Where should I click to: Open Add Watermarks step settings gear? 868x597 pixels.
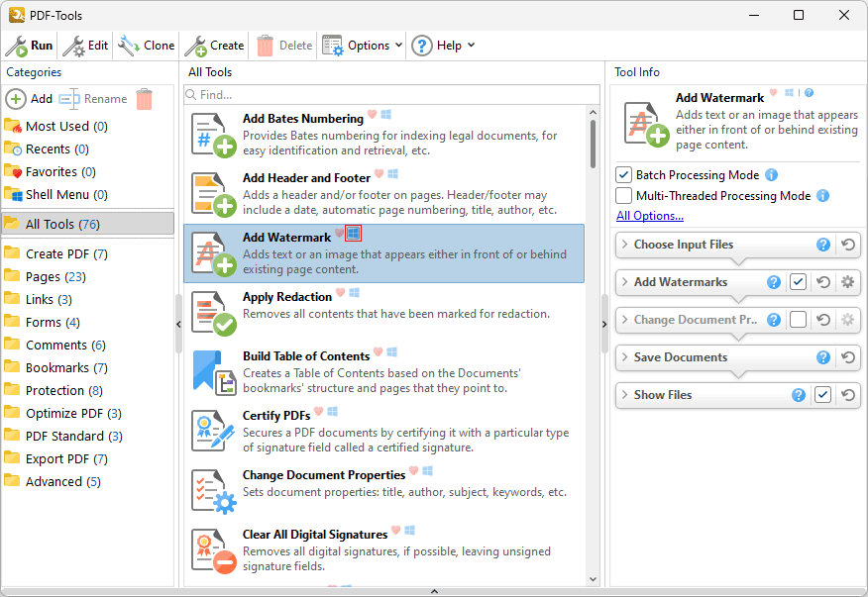(847, 282)
